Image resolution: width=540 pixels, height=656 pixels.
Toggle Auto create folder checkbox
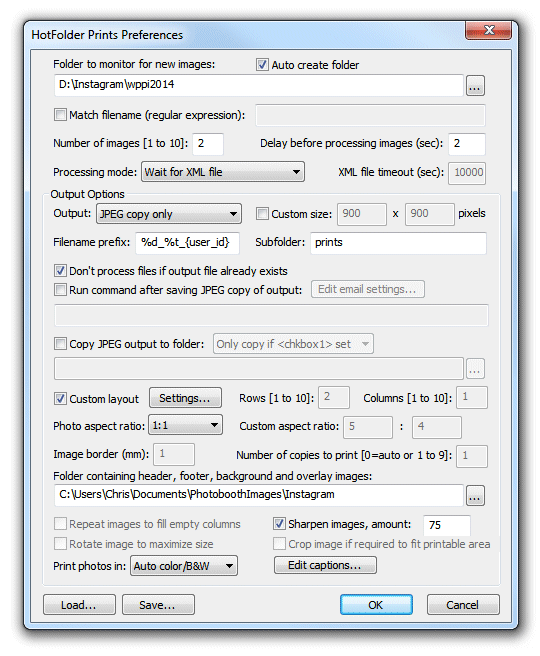262,65
